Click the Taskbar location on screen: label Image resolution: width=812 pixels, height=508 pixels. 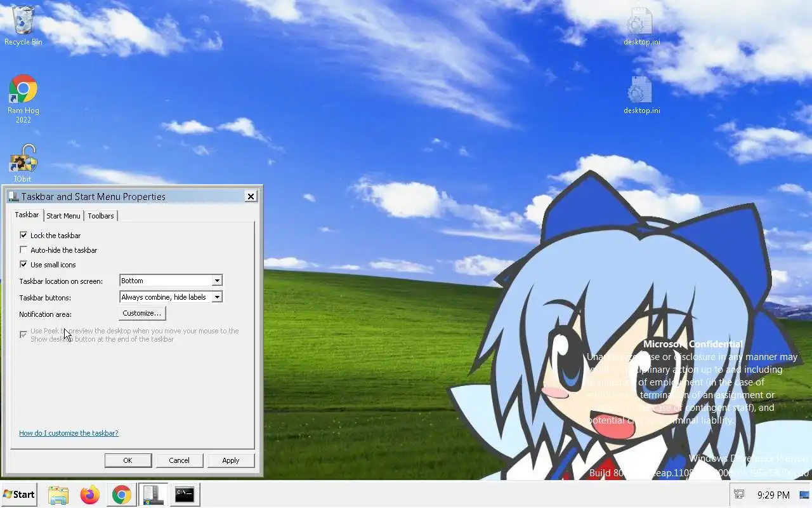tap(61, 281)
